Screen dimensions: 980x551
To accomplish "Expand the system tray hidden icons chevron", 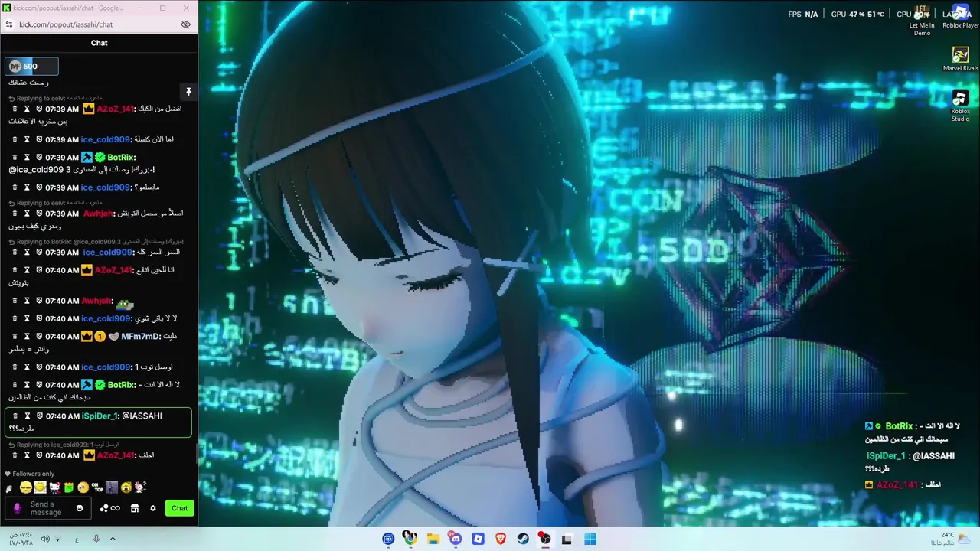I will click(113, 539).
